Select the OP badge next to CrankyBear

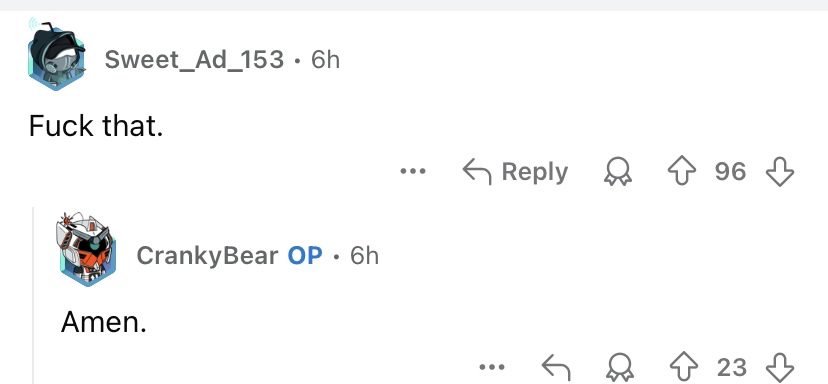point(305,256)
